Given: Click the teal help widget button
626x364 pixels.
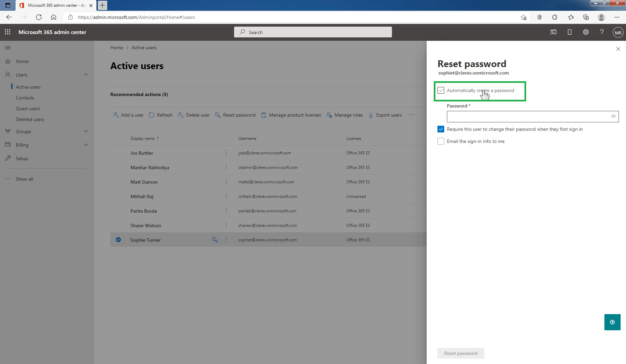Looking at the screenshot, I should coord(613,322).
